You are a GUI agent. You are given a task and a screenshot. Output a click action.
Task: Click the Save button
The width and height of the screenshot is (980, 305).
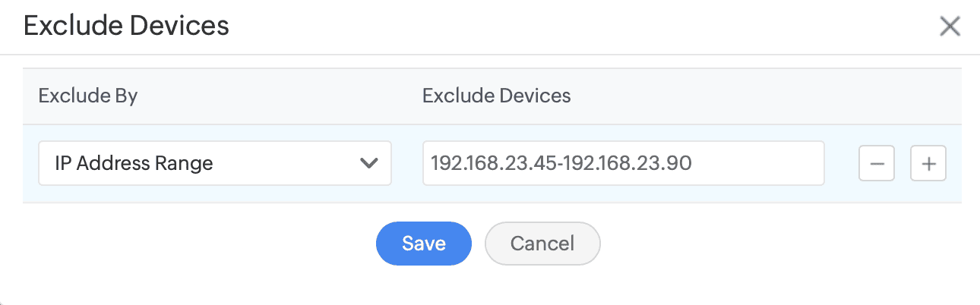point(424,244)
